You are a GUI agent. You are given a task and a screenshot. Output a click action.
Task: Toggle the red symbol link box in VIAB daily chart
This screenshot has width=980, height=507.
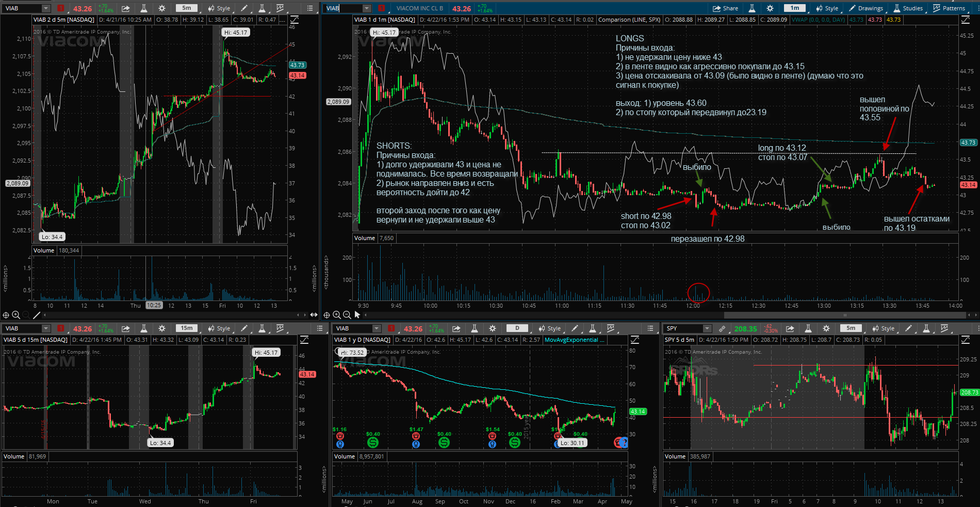point(391,328)
